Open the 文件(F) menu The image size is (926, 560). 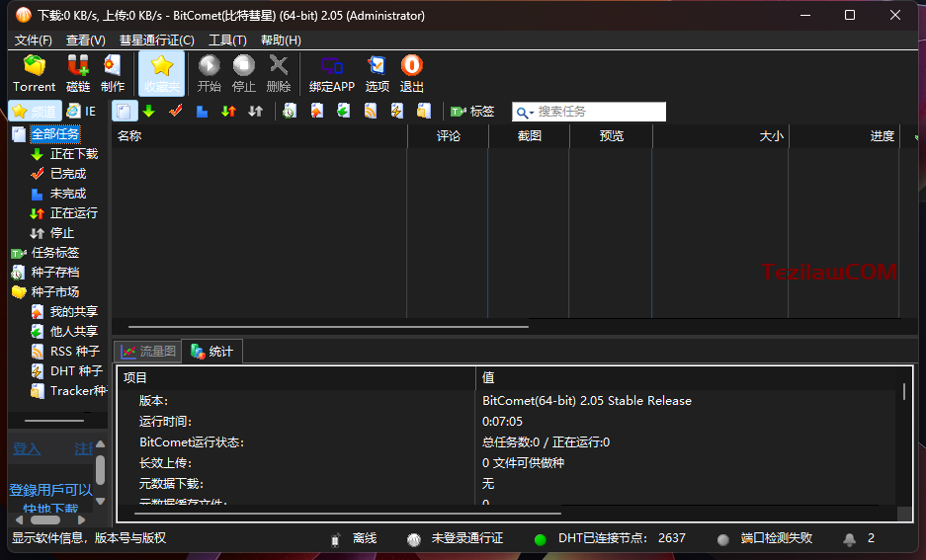point(33,40)
